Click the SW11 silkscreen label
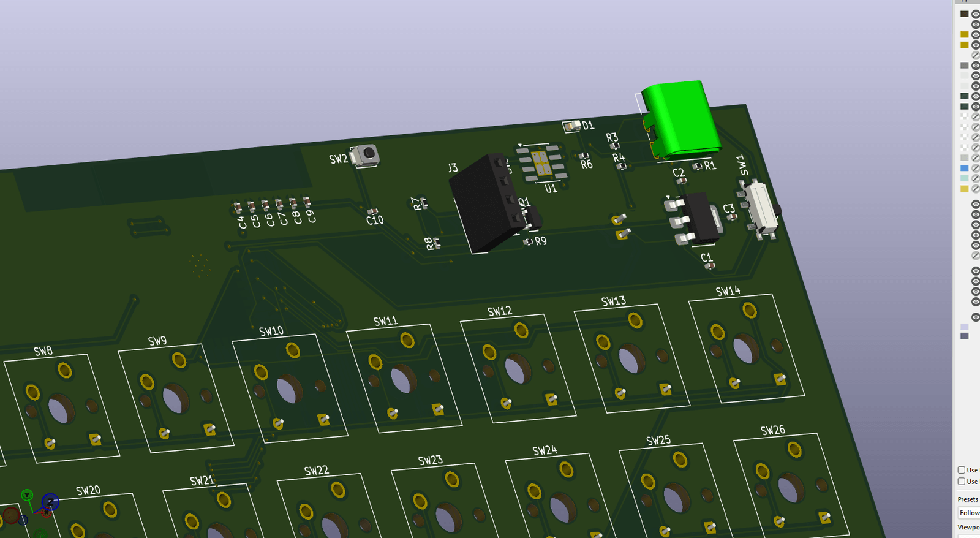 coord(386,321)
